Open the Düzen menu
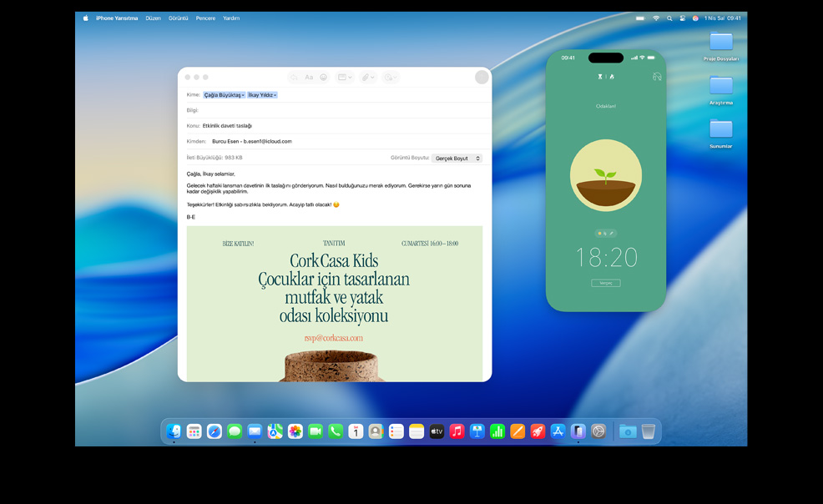 [x=153, y=18]
